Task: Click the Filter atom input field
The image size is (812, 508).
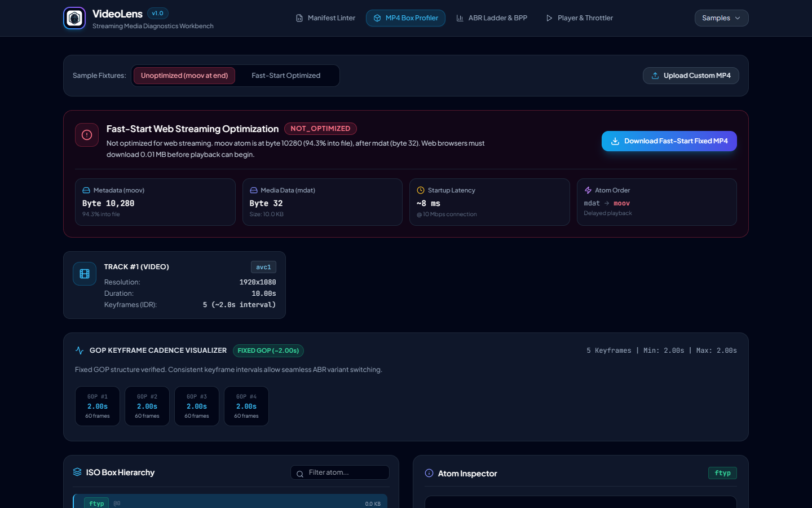Action: pos(340,472)
